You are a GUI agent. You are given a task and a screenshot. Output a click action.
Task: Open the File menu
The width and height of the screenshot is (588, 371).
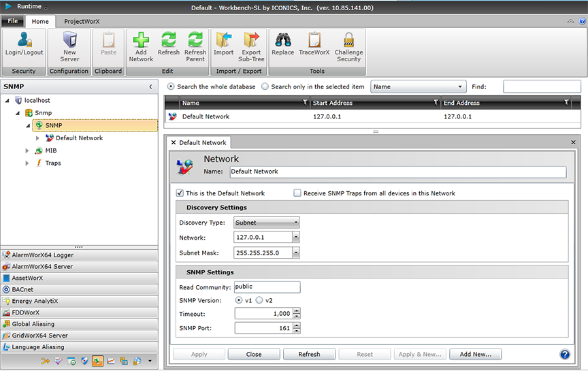13,21
